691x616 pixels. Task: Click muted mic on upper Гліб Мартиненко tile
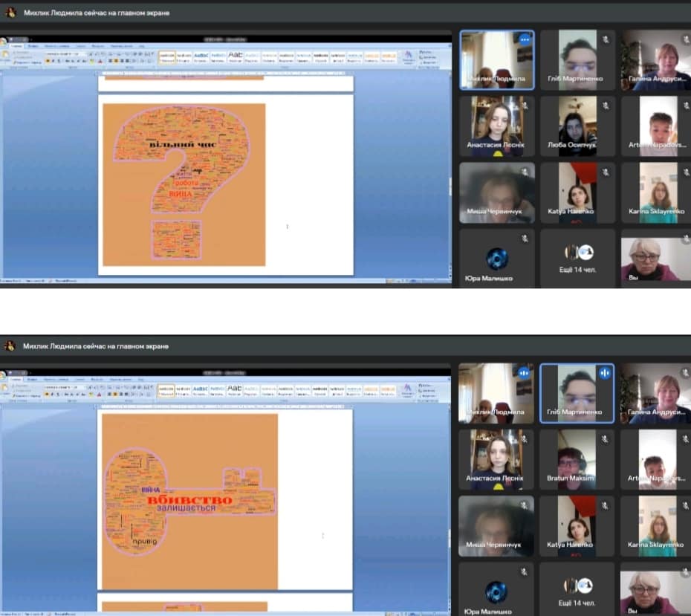pos(606,39)
